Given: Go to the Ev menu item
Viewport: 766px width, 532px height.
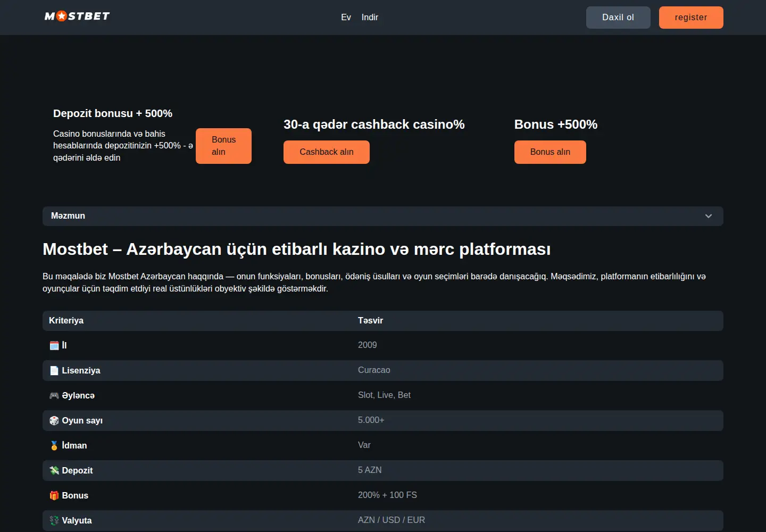Looking at the screenshot, I should click(346, 17).
